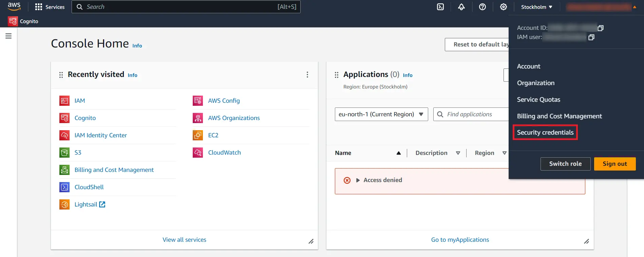This screenshot has width=644, height=257.
Task: Click the CloudShell service icon in list
Action: [64, 187]
